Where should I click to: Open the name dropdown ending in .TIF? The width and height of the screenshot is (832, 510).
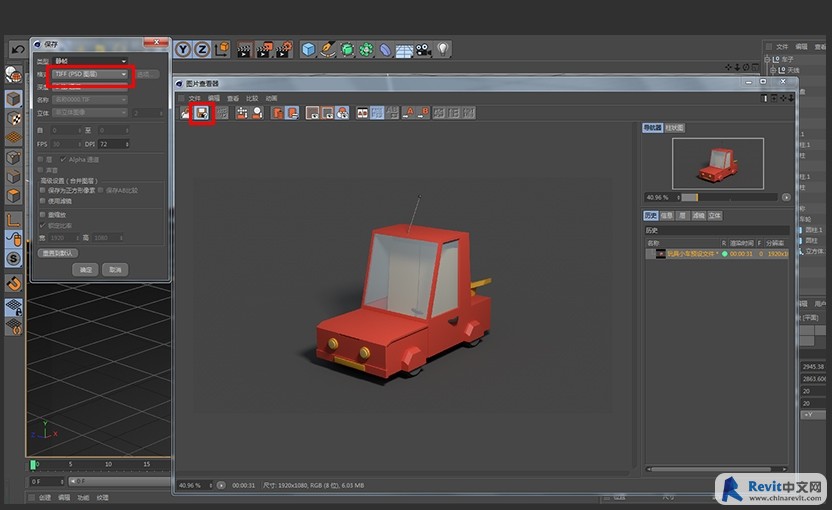point(90,99)
